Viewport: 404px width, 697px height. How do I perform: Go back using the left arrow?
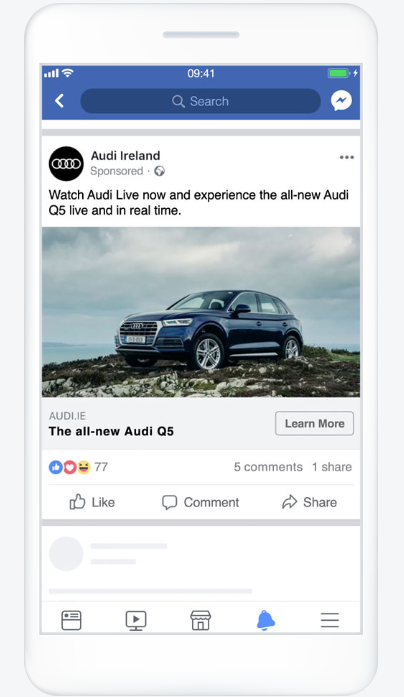click(60, 101)
